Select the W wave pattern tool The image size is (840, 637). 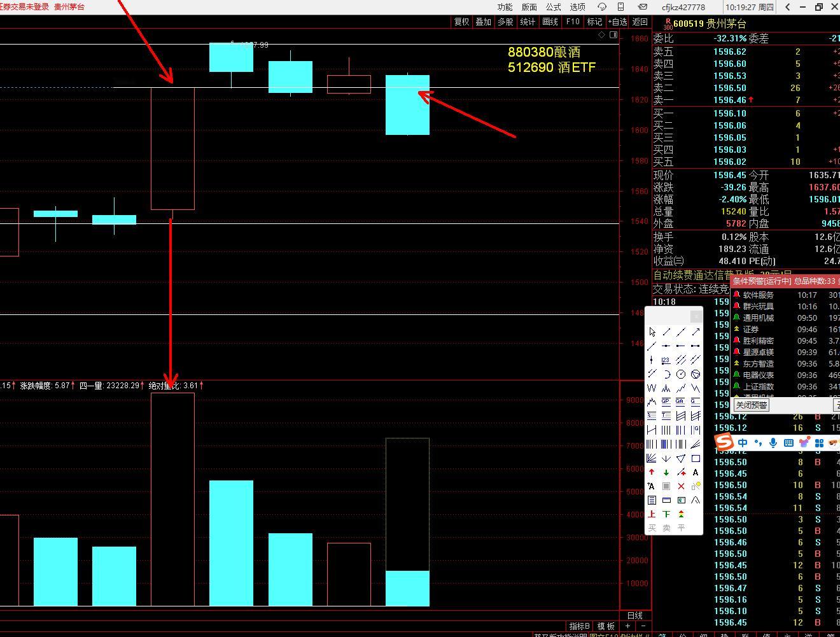point(652,388)
